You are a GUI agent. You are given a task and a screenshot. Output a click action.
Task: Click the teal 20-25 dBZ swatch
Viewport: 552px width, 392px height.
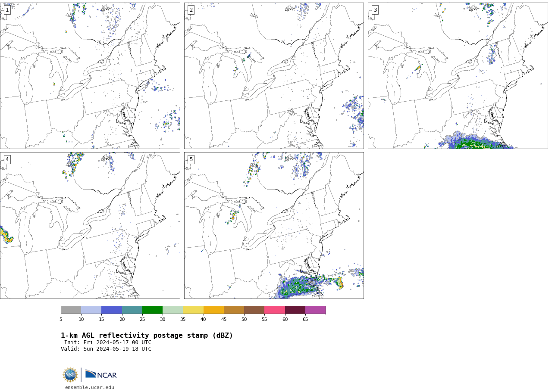pos(132,310)
